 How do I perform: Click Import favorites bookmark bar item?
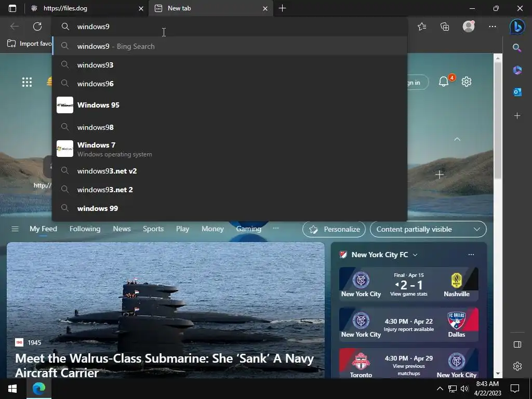coord(30,44)
